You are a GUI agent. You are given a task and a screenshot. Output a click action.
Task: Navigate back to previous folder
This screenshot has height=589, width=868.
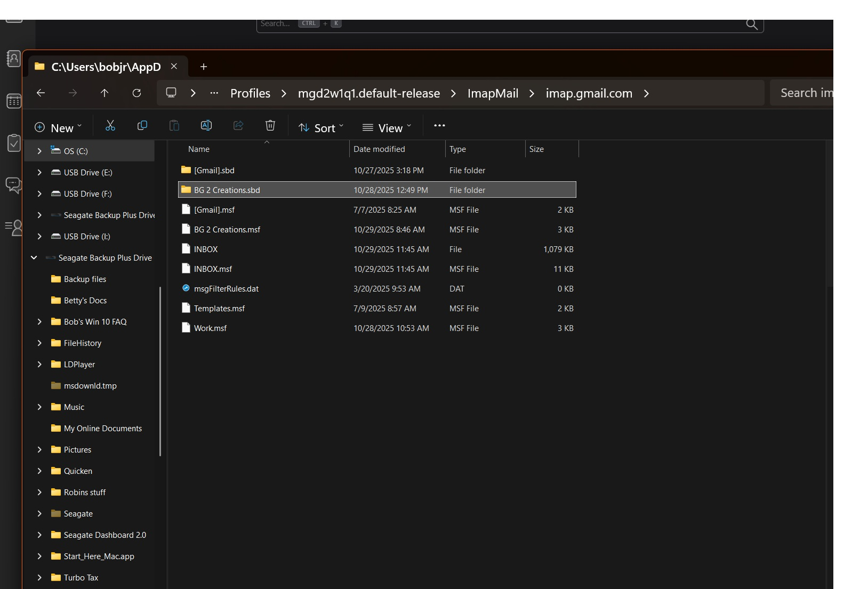(x=41, y=93)
